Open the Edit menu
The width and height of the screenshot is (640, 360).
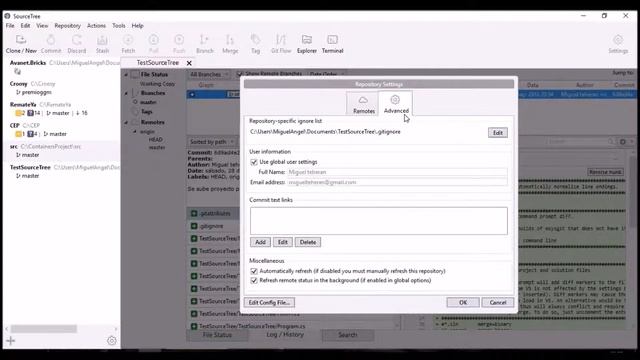tap(25, 25)
